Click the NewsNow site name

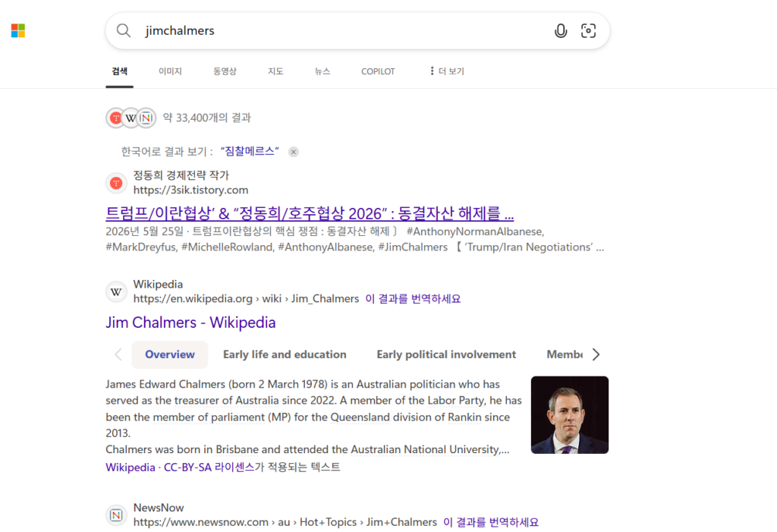159,508
